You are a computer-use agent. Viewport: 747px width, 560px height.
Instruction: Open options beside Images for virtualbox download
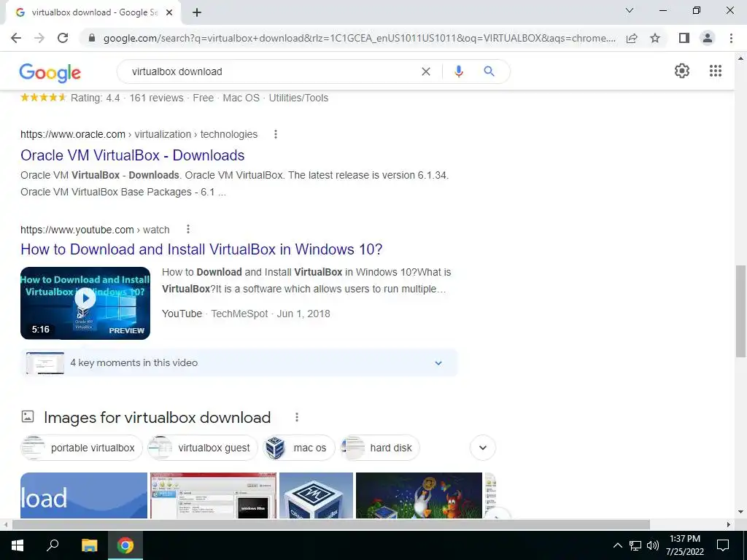click(x=297, y=417)
